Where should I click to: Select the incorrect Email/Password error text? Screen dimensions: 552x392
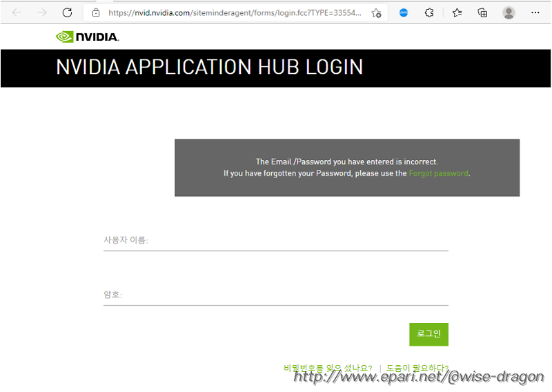click(x=347, y=161)
